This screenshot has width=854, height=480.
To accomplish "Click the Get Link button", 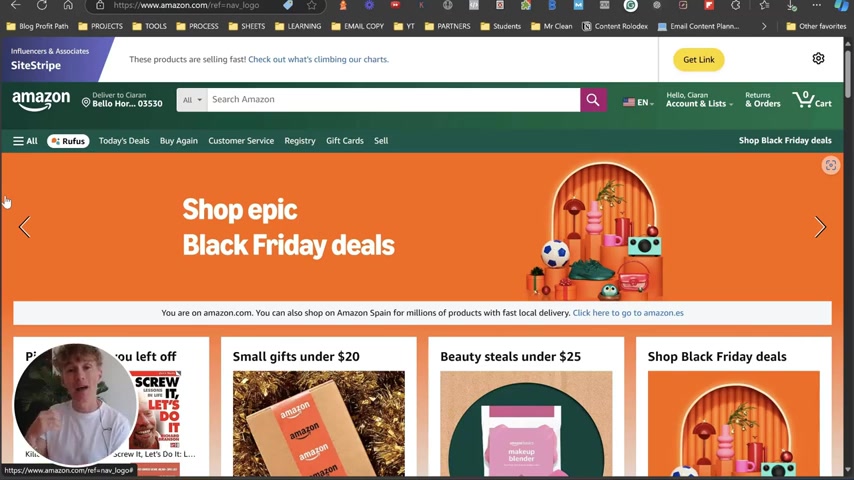I will 699,60.
